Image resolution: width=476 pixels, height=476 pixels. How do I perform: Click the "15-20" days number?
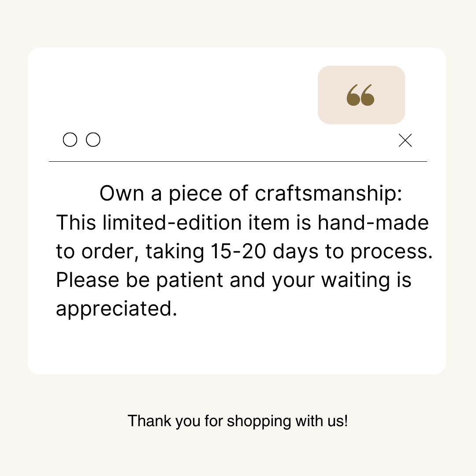click(x=238, y=252)
